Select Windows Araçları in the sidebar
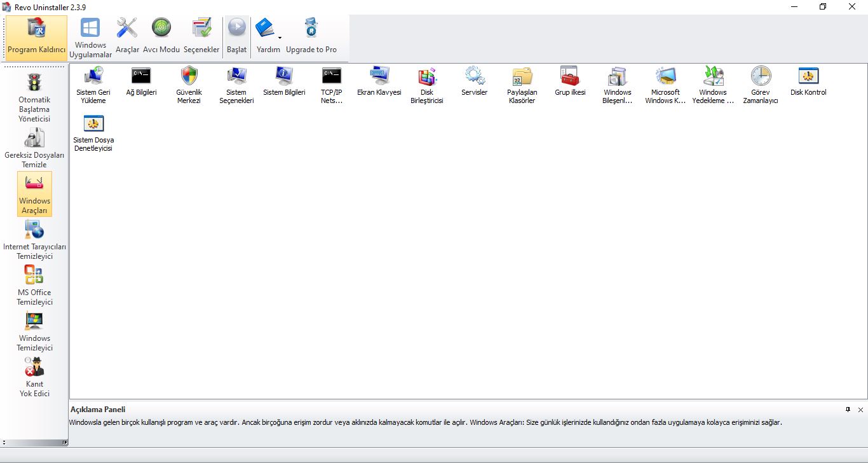868x463 pixels. tap(34, 194)
